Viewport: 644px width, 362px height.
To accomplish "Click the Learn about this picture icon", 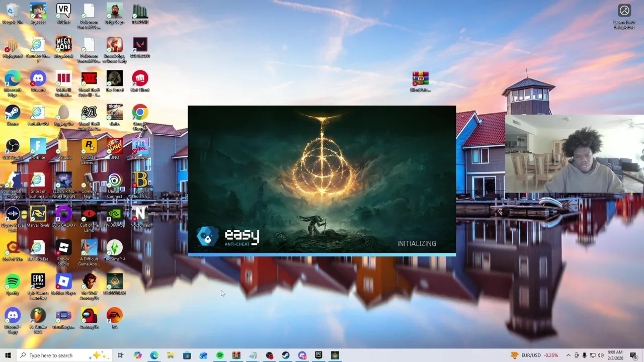I will [x=624, y=17].
